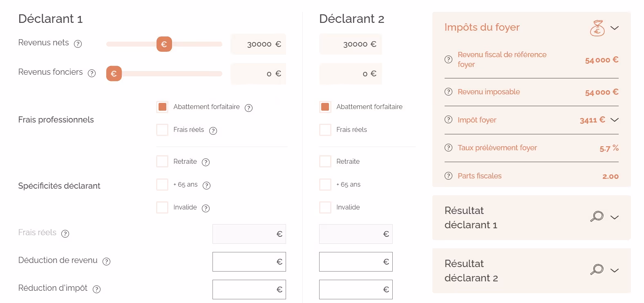Show help for Taux prélèvement foyer
The width and height of the screenshot is (644, 303).
coord(448,147)
